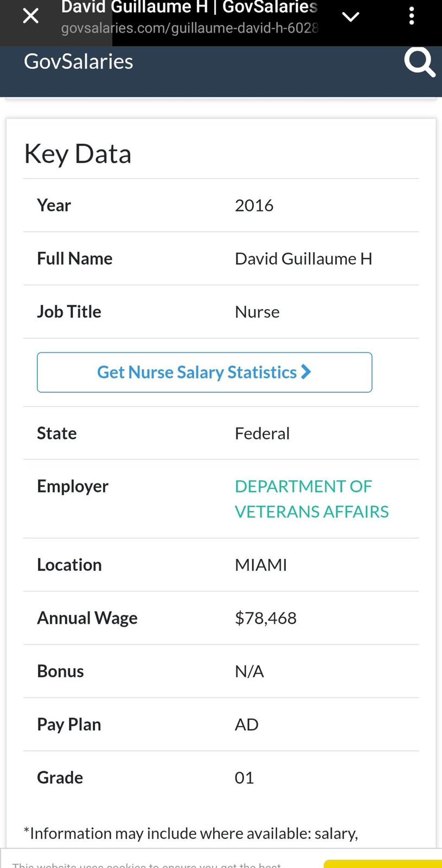442x868 pixels.
Task: Tap the Federal state value
Action: click(262, 433)
